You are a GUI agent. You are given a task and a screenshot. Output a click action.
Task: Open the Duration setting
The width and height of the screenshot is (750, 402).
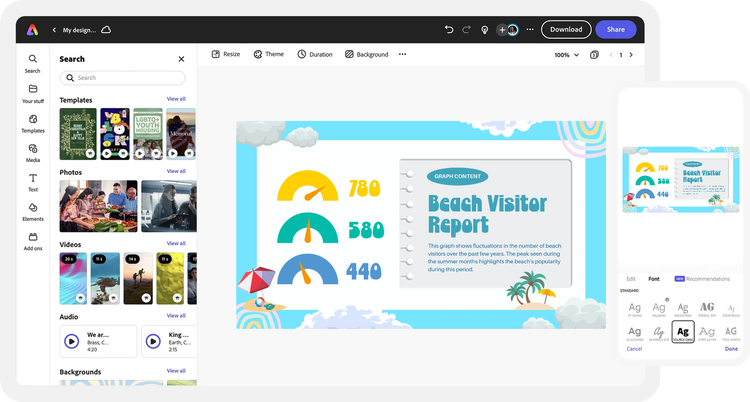(x=315, y=54)
